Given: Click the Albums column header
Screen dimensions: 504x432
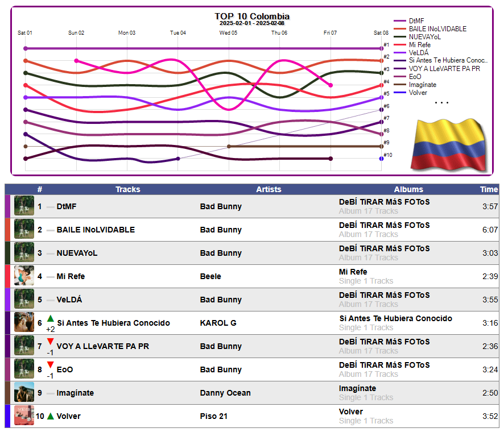Looking at the screenshot, I should tap(408, 189).
